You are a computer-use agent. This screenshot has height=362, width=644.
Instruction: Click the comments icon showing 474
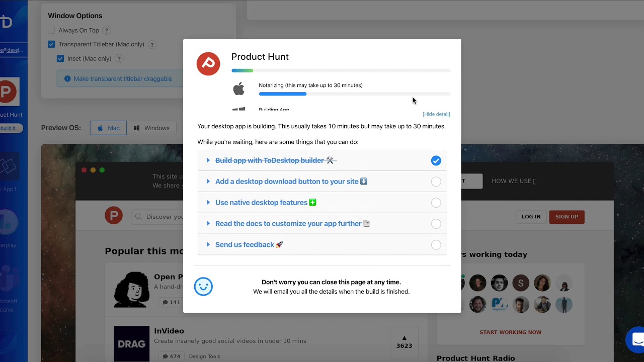click(x=165, y=356)
